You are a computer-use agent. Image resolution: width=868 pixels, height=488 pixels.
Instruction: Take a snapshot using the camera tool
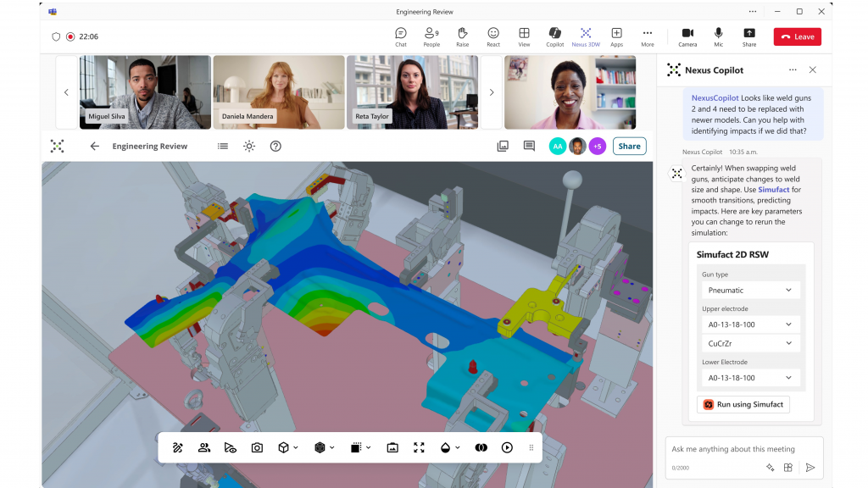[257, 447]
